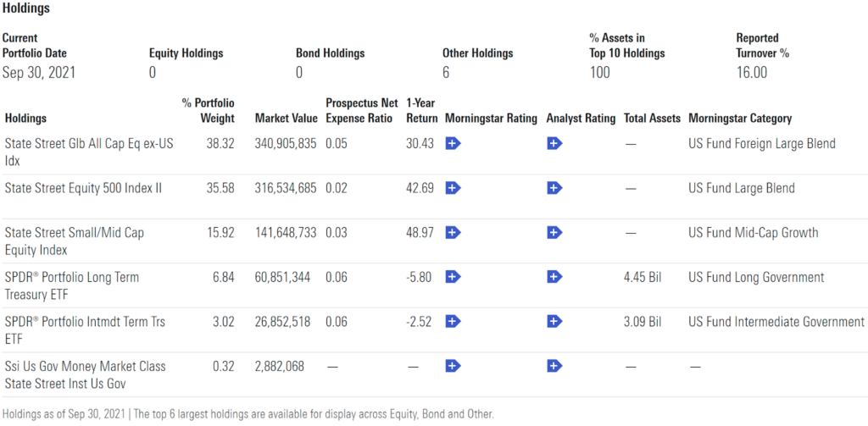Click the 1-Year Return column header
This screenshot has height=426, width=868.
[x=422, y=111]
